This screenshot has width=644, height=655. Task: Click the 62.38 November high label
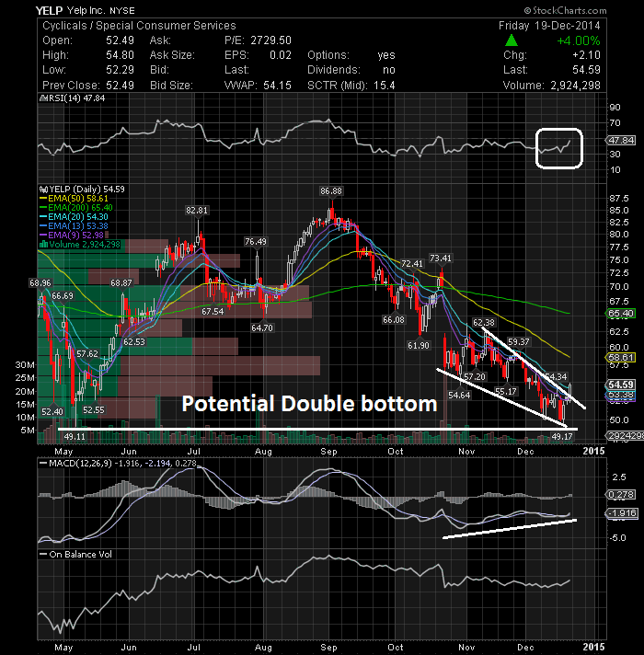click(x=484, y=323)
